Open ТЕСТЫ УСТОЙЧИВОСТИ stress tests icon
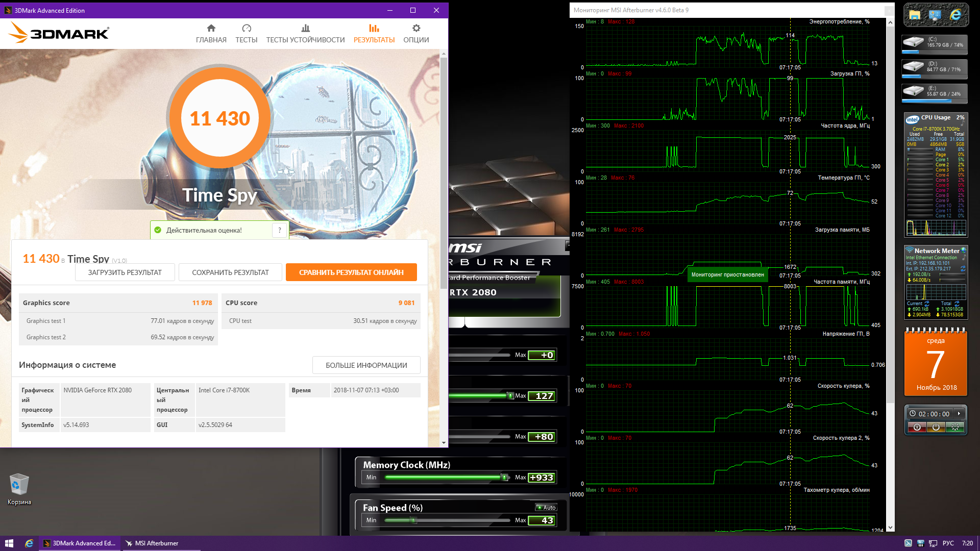Screen dimensions: 980x551 pyautogui.click(x=305, y=29)
